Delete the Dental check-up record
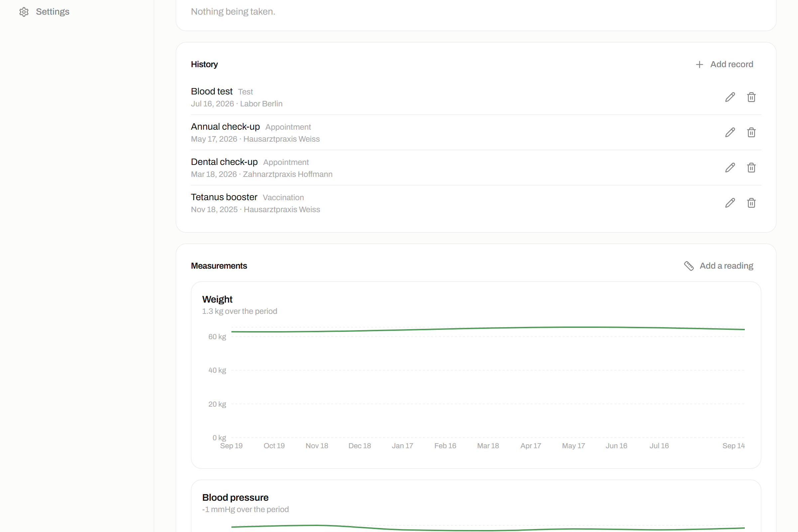 pos(751,168)
